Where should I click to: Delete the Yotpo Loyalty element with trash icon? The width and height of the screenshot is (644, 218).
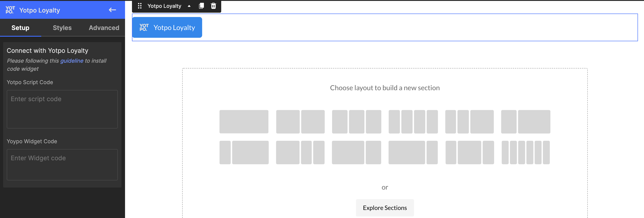tap(213, 6)
